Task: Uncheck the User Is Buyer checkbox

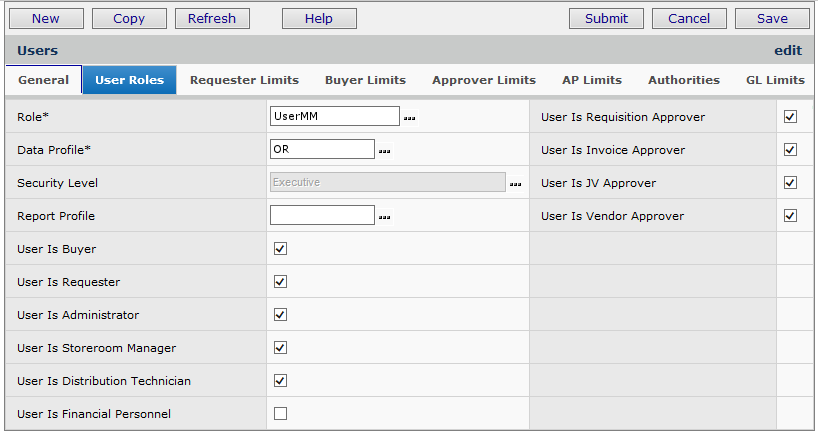Action: pyautogui.click(x=280, y=249)
